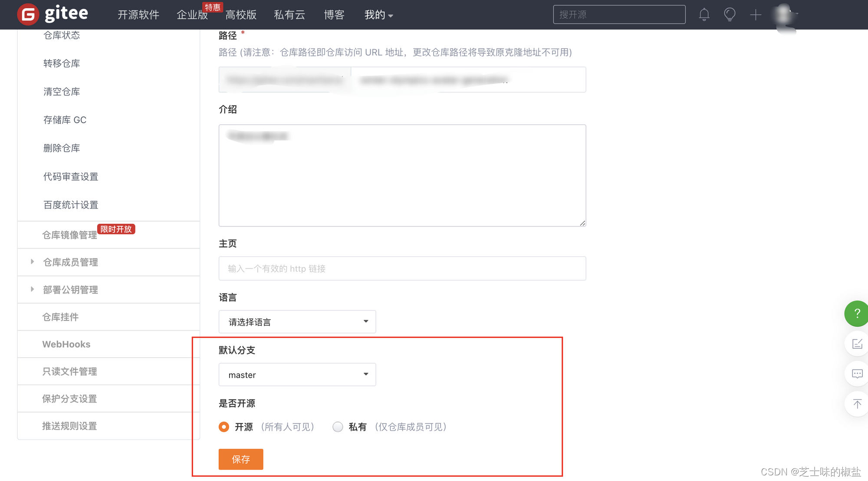Screen dimensions: 868x481
Task: Open the chat message floating icon
Action: [857, 374]
